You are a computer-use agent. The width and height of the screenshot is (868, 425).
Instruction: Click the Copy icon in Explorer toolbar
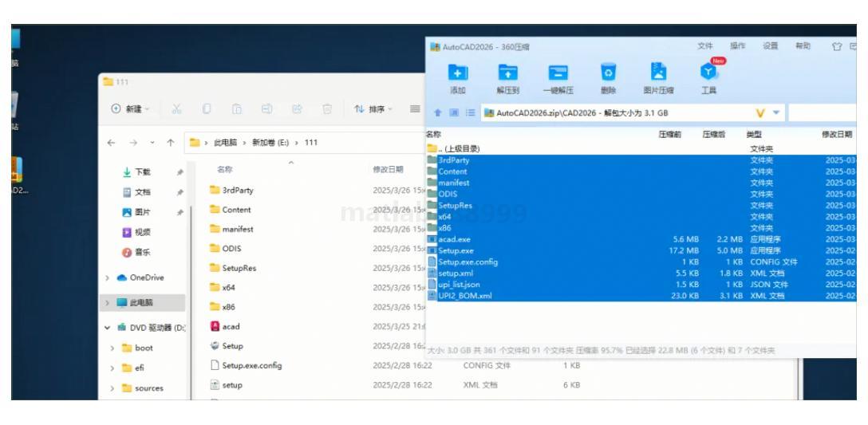pyautogui.click(x=207, y=109)
